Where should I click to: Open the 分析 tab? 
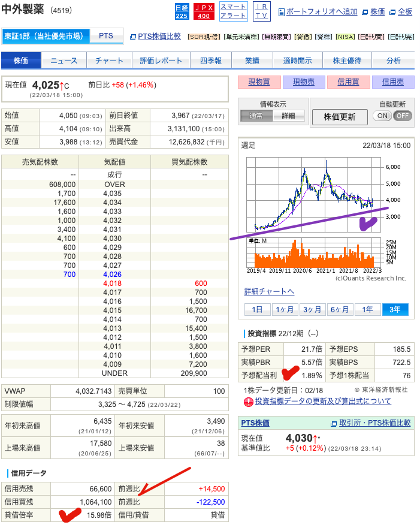click(x=394, y=61)
